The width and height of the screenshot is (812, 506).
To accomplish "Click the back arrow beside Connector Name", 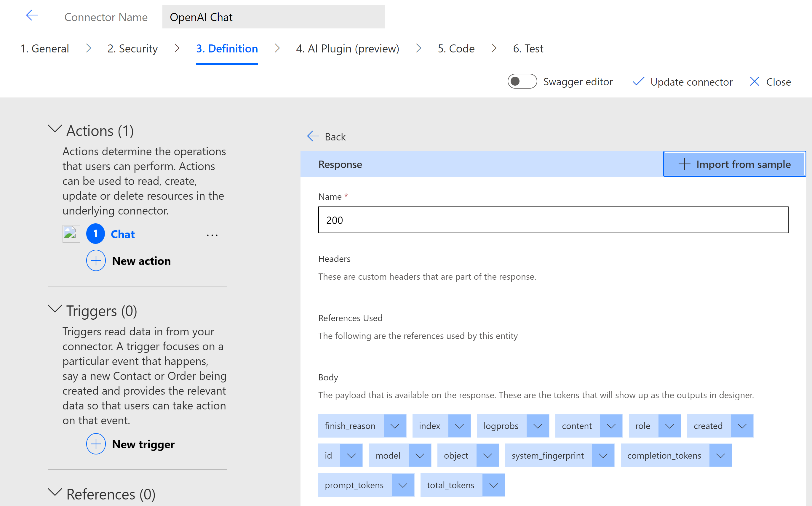I will [32, 15].
